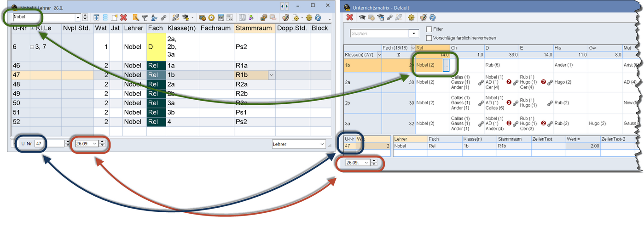This screenshot has height=244, width=644.
Task: Click the clock icon in Lehrer toolbar
Action: coord(211,17)
